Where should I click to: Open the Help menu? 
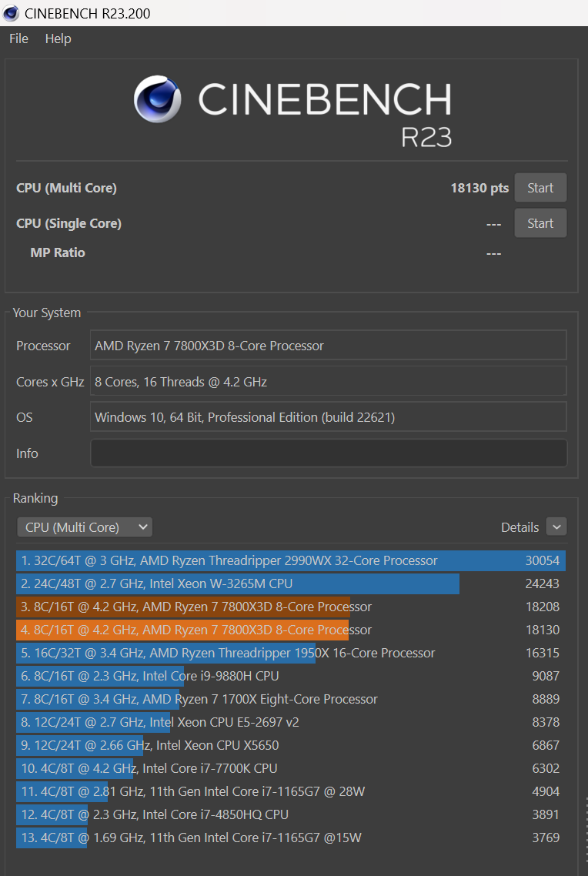coord(58,38)
